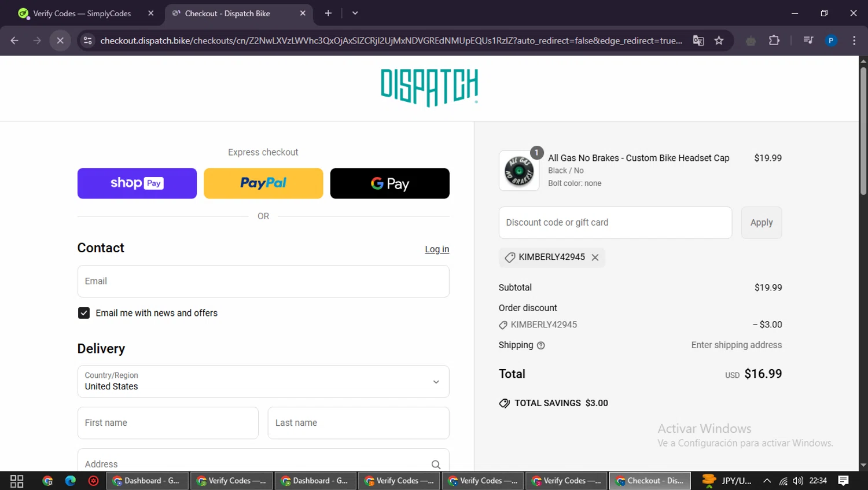The image size is (868, 490).
Task: Click the Discount code or gift card field
Action: tap(615, 223)
